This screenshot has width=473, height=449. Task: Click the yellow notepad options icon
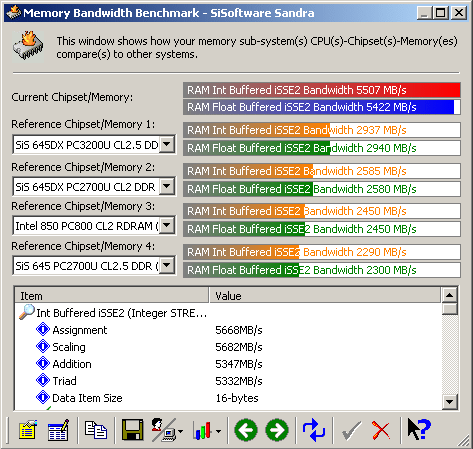(x=28, y=430)
